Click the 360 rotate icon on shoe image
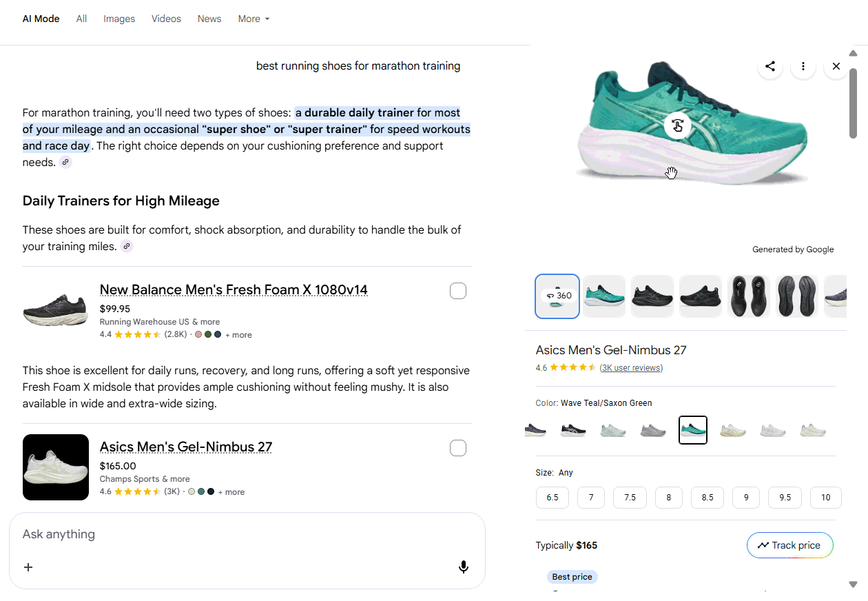Viewport: 868px width, 601px height. [677, 125]
